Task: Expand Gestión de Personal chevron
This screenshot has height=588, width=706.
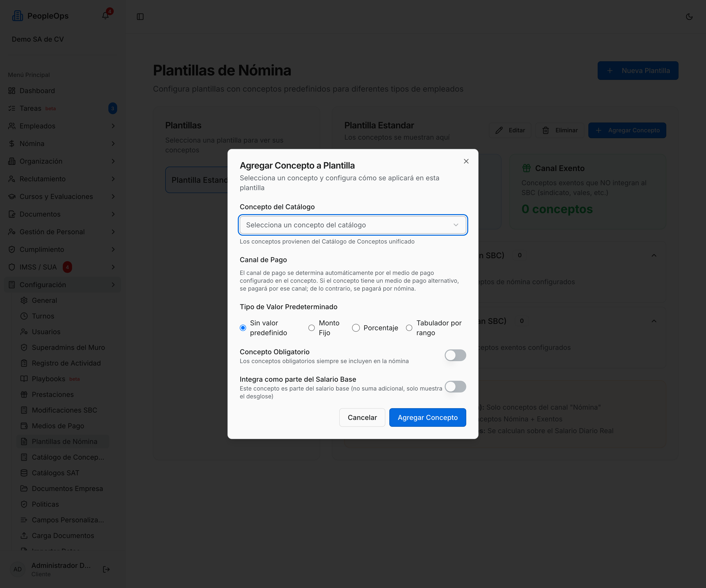Action: (113, 232)
